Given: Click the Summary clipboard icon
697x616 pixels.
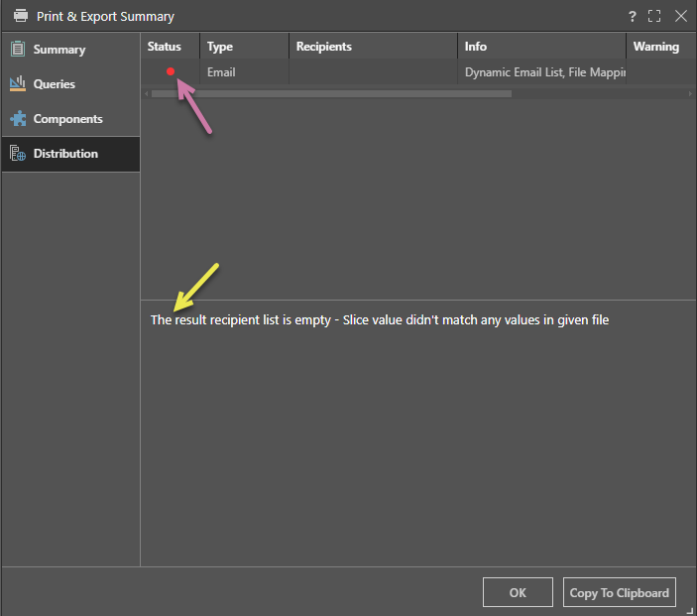Looking at the screenshot, I should 17,50.
